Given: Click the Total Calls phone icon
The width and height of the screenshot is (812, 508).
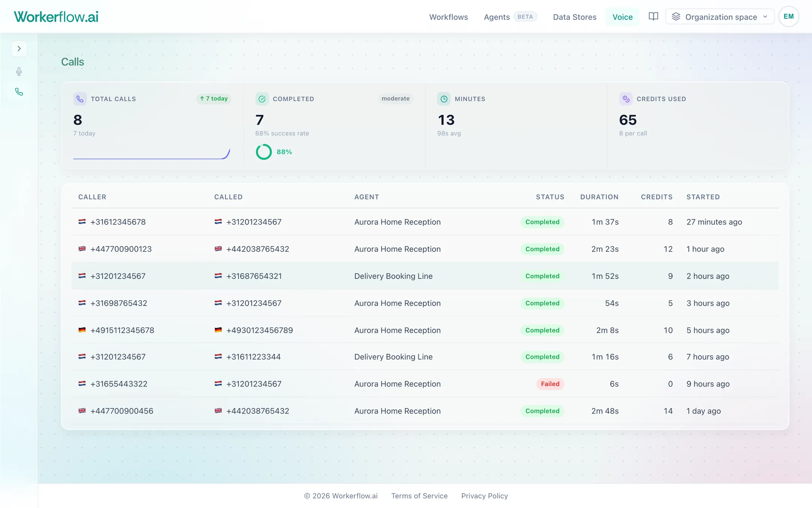Looking at the screenshot, I should point(80,99).
